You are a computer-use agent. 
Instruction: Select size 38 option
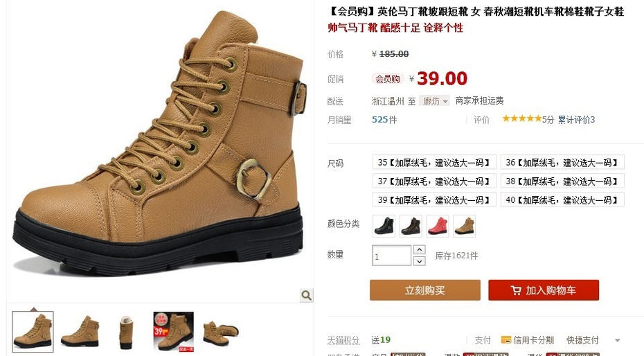[562, 181]
